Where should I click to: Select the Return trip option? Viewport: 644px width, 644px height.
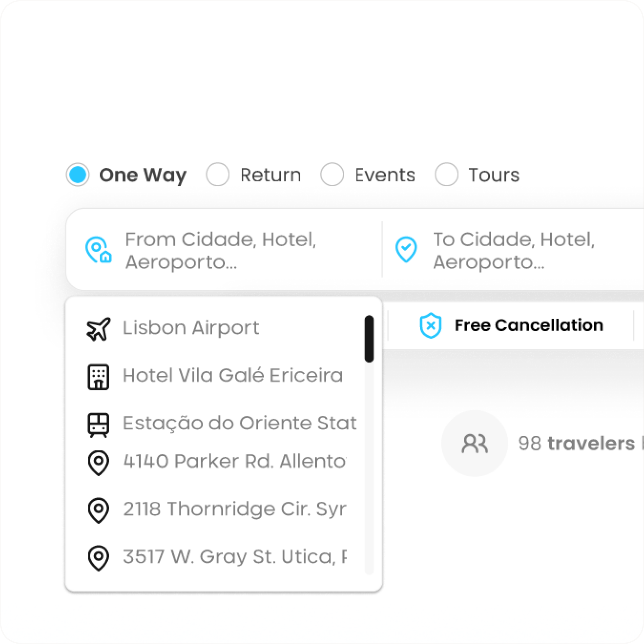[218, 174]
